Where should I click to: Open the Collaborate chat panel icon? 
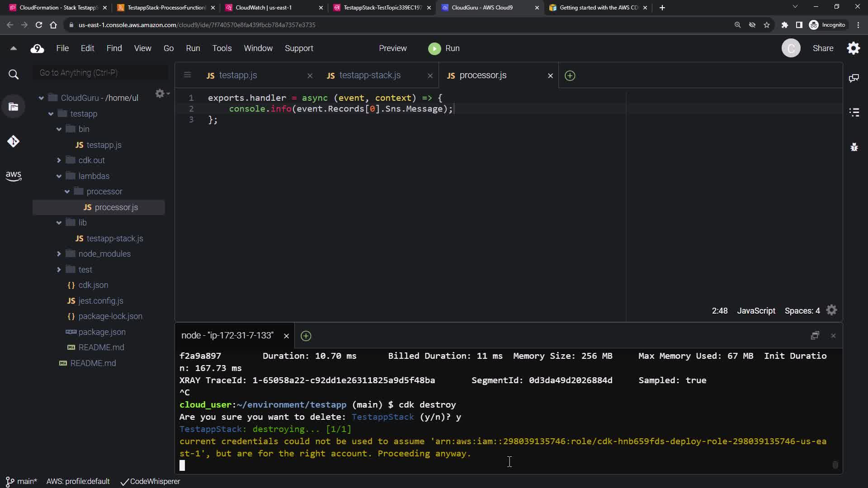click(x=854, y=78)
